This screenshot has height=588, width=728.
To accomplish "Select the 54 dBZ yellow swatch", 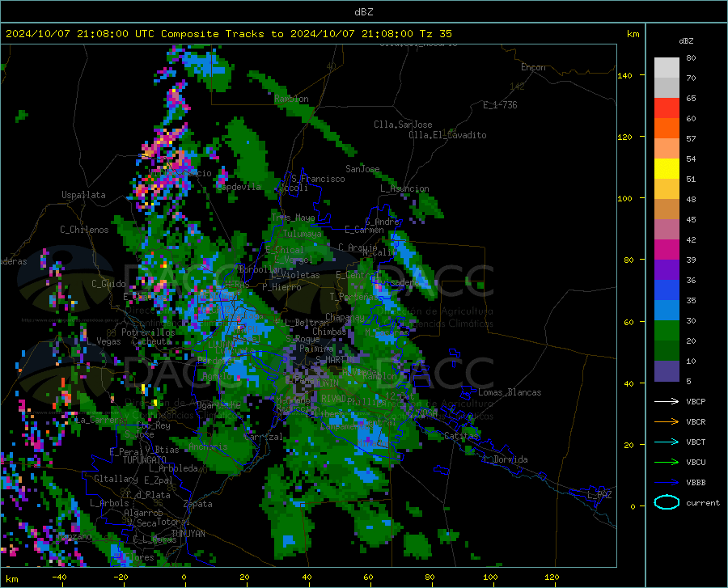I will [x=667, y=169].
